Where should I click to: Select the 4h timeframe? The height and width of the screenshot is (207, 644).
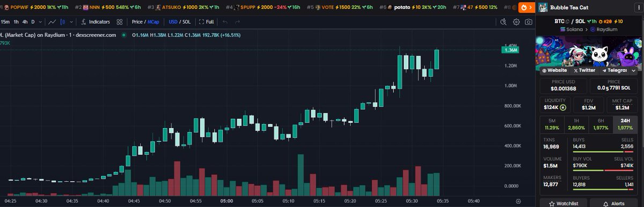pyautogui.click(x=25, y=22)
